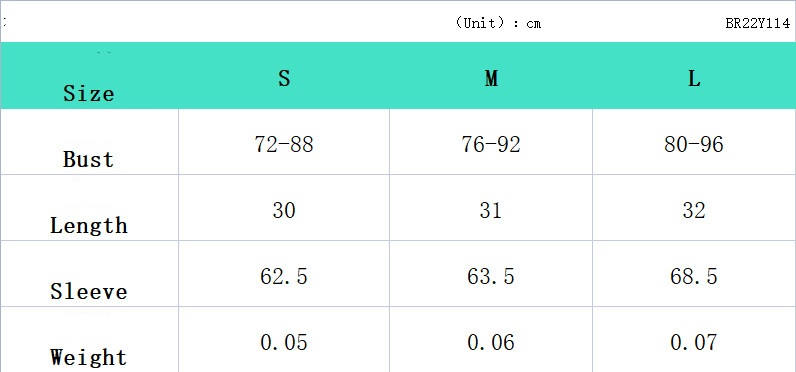796x372 pixels.
Task: Click the product code BR22Y114
Action: click(x=757, y=24)
